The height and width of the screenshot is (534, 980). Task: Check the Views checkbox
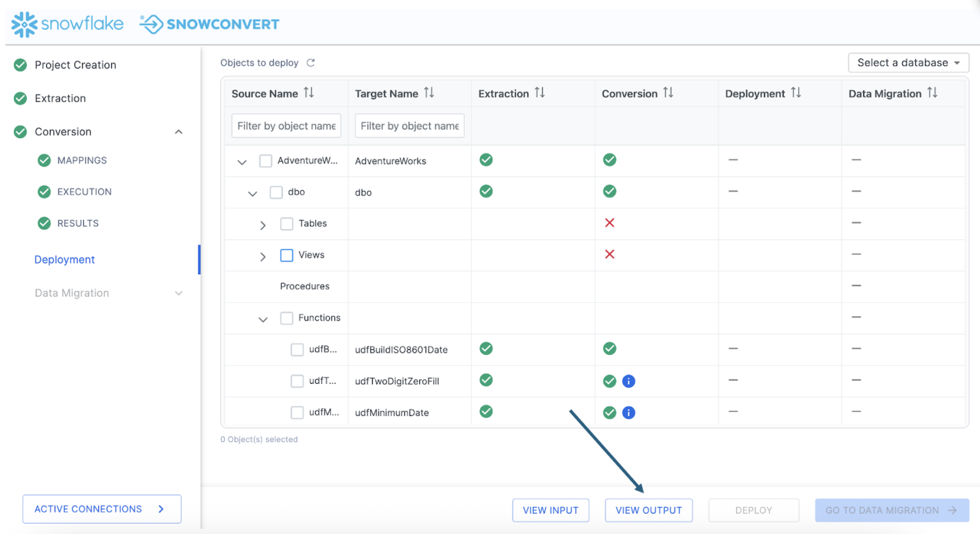click(x=287, y=255)
